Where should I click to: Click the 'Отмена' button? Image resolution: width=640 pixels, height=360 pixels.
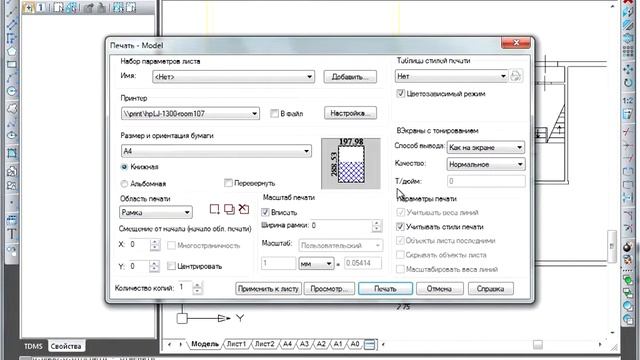click(x=439, y=289)
